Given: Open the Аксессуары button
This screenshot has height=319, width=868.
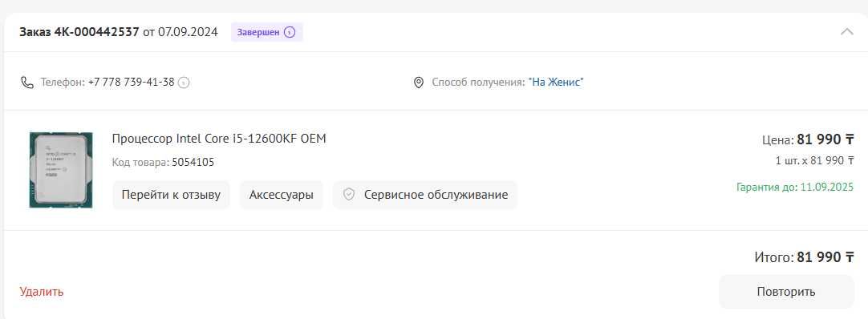Looking at the screenshot, I should click(282, 195).
